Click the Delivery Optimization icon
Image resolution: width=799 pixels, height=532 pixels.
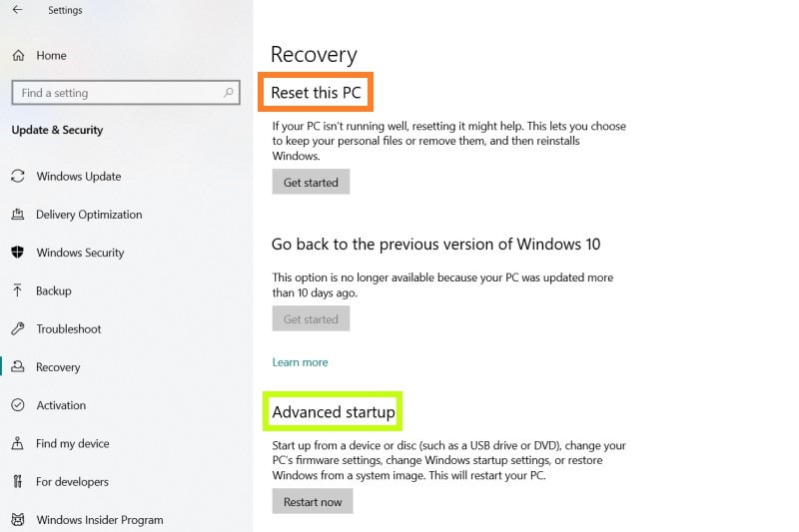(x=18, y=215)
